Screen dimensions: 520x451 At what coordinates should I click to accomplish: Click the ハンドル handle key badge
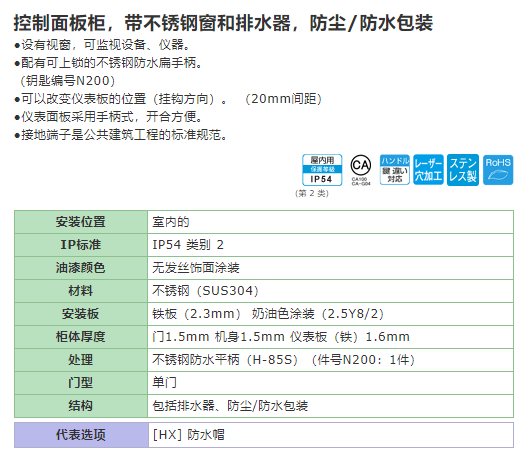click(x=395, y=170)
